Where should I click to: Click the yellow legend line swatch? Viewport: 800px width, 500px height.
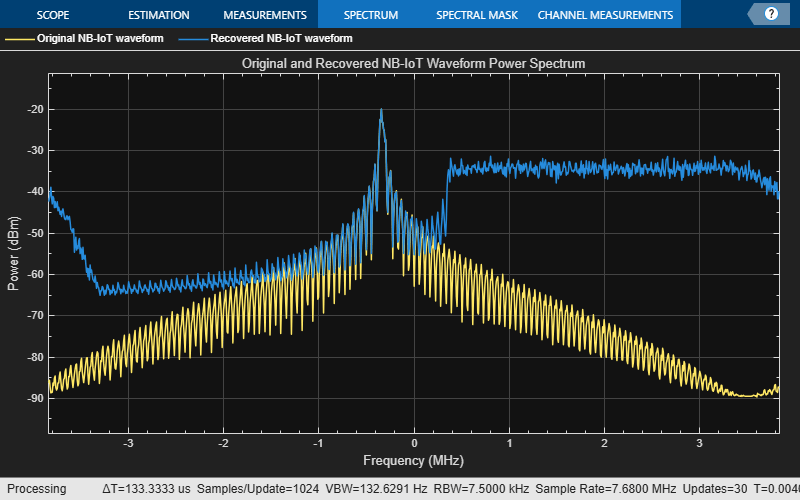pos(19,39)
